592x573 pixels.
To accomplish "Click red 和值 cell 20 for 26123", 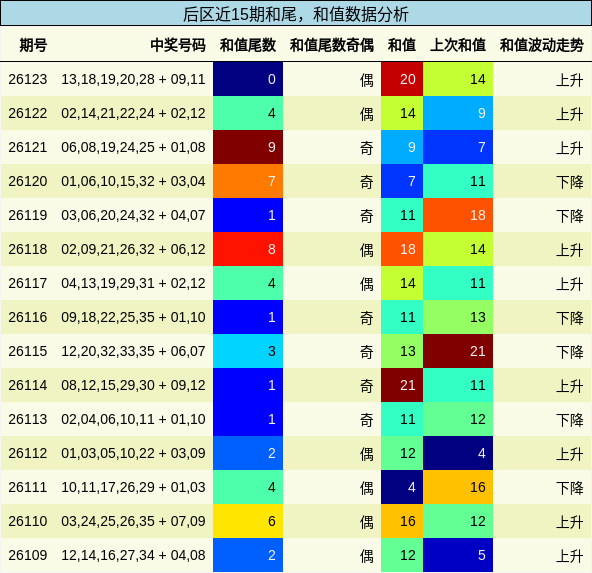I will click(x=402, y=79).
